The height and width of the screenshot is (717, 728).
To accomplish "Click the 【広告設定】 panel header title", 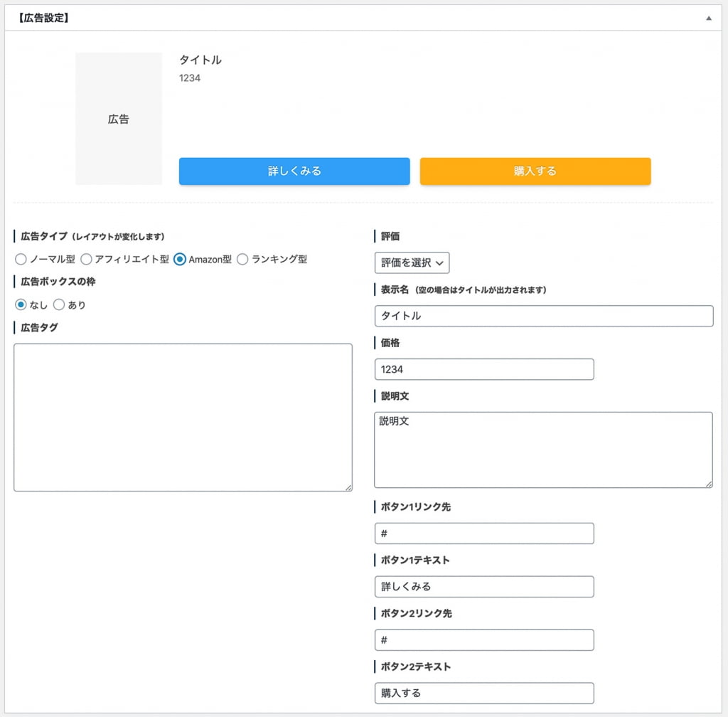I will 43,18.
